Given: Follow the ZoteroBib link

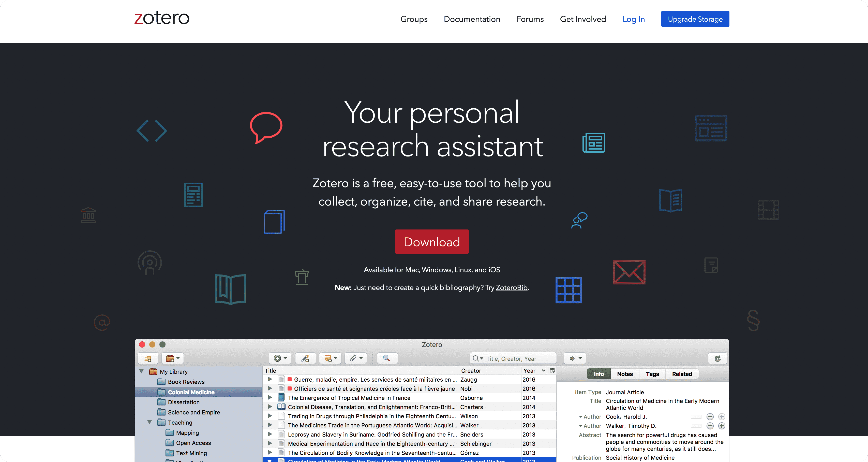Looking at the screenshot, I should coord(512,288).
